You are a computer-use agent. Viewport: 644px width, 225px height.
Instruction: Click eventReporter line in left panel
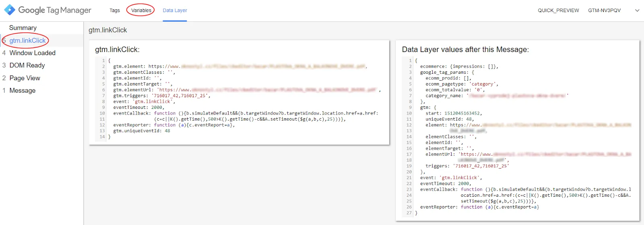[174, 125]
